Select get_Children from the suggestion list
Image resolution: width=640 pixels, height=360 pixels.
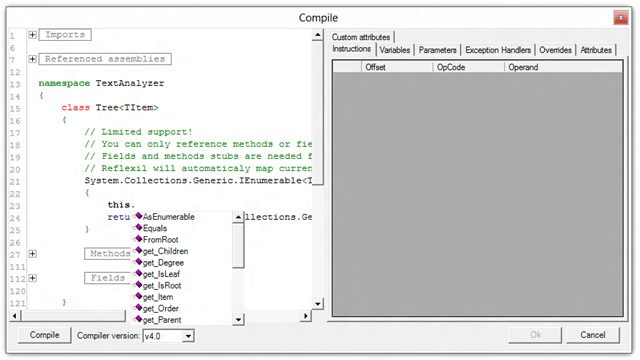click(165, 251)
